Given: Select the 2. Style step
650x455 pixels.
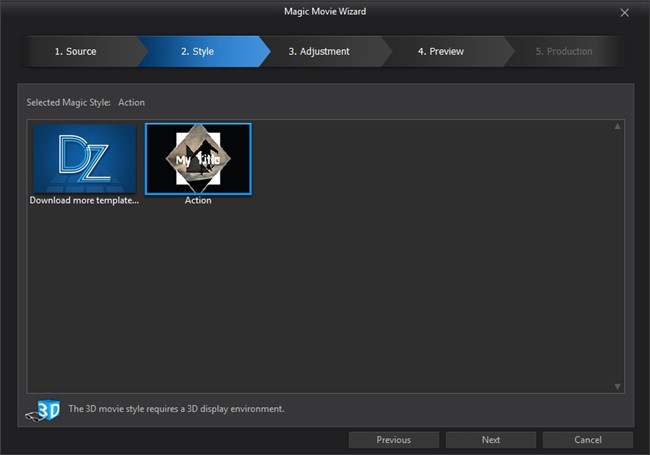Looking at the screenshot, I should [x=203, y=51].
